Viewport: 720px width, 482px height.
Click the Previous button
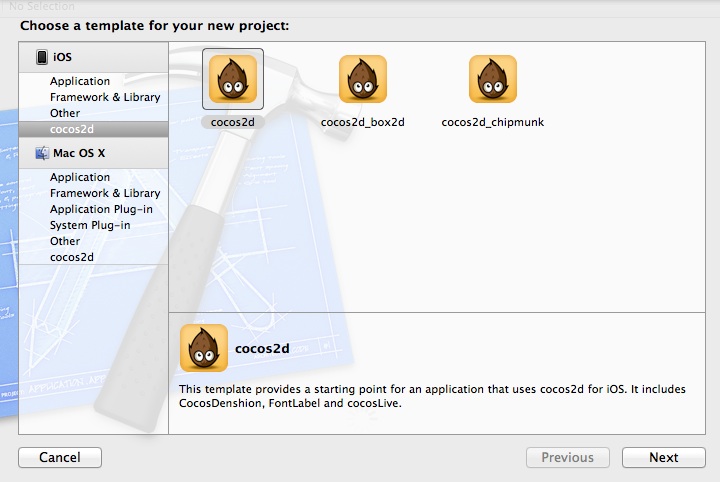[x=568, y=457]
